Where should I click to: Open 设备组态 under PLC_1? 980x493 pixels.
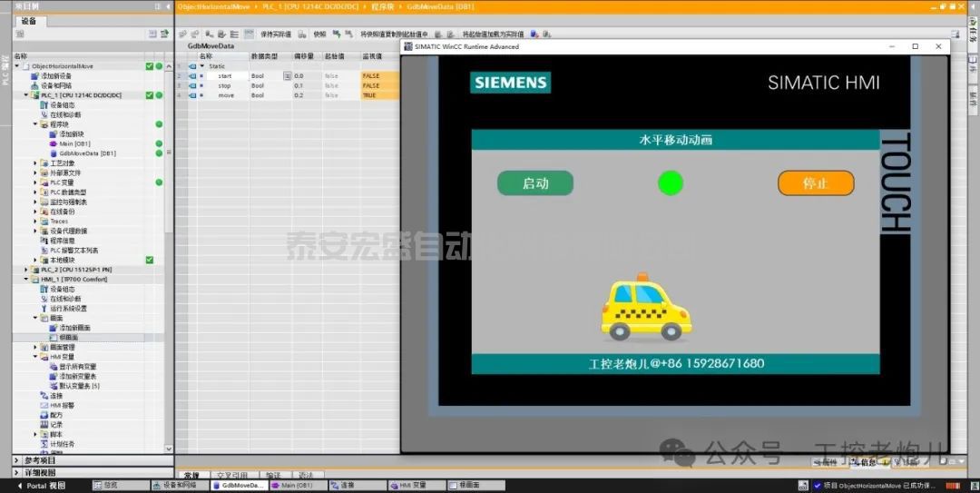pos(63,105)
